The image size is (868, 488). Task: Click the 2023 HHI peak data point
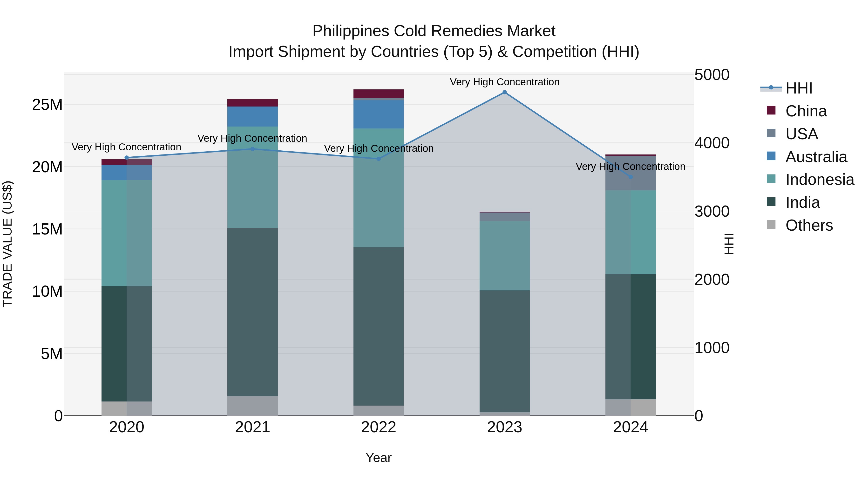pos(504,92)
